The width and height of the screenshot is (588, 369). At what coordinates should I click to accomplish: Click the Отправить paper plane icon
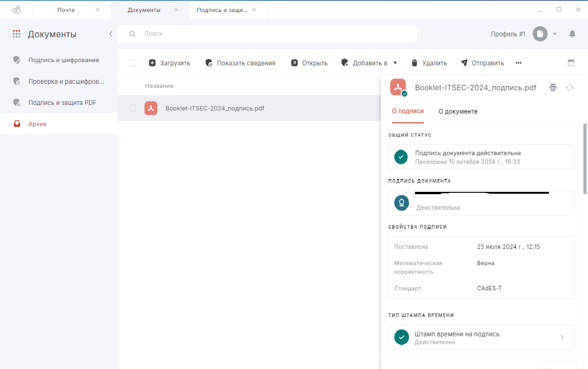point(464,63)
